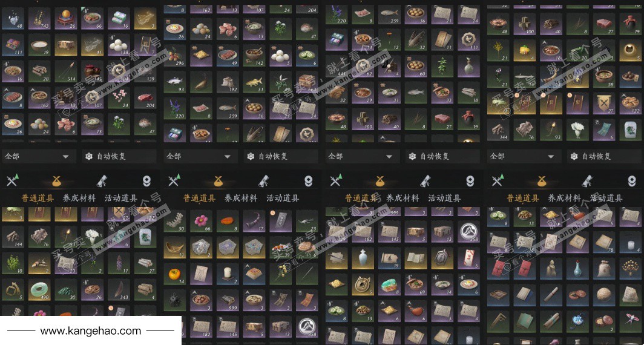Open crossed swords equipment category in leftmost panel

[12, 181]
